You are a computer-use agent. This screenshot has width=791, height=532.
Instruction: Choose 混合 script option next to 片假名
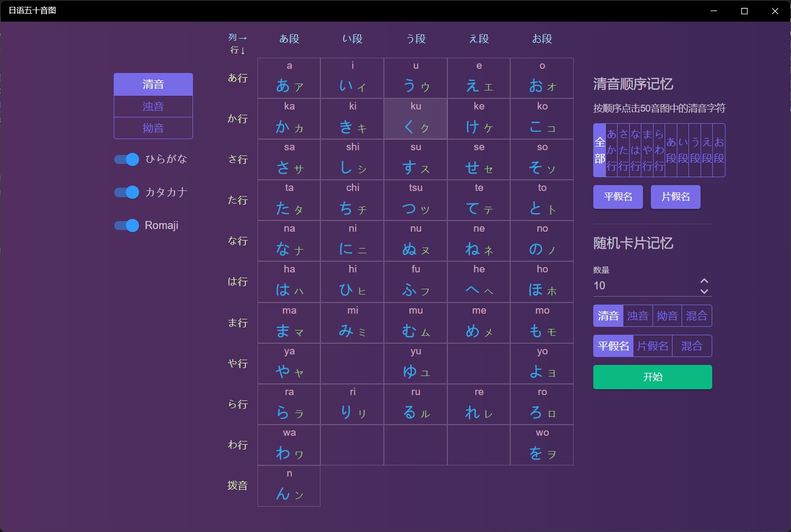click(692, 346)
